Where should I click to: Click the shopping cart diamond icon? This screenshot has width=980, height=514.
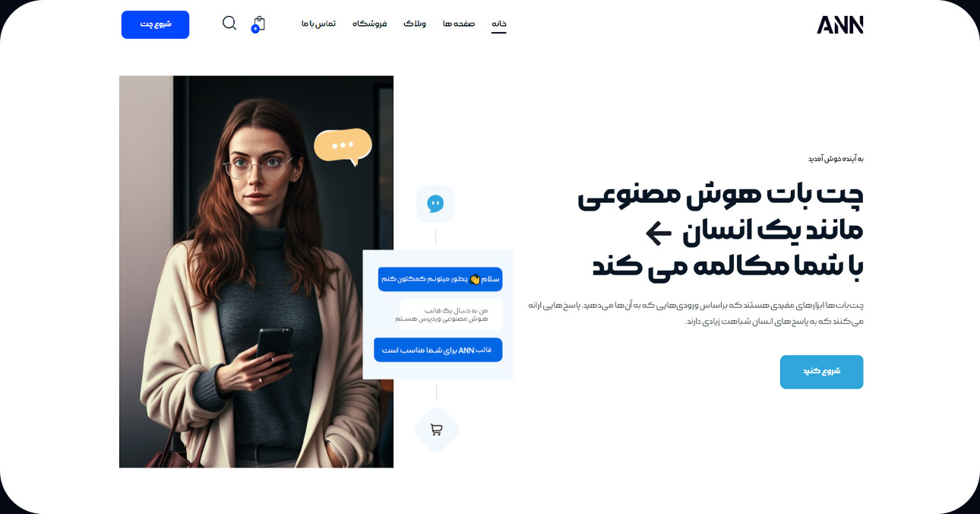click(x=436, y=430)
